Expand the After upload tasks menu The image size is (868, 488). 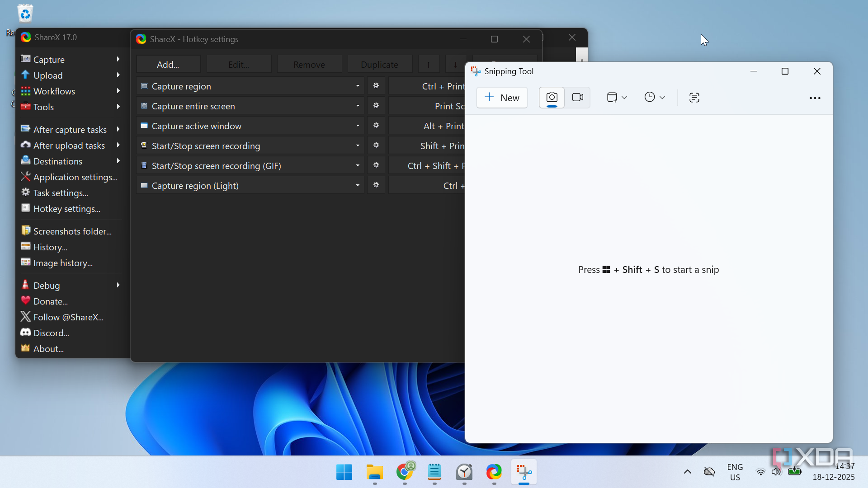[71, 145]
